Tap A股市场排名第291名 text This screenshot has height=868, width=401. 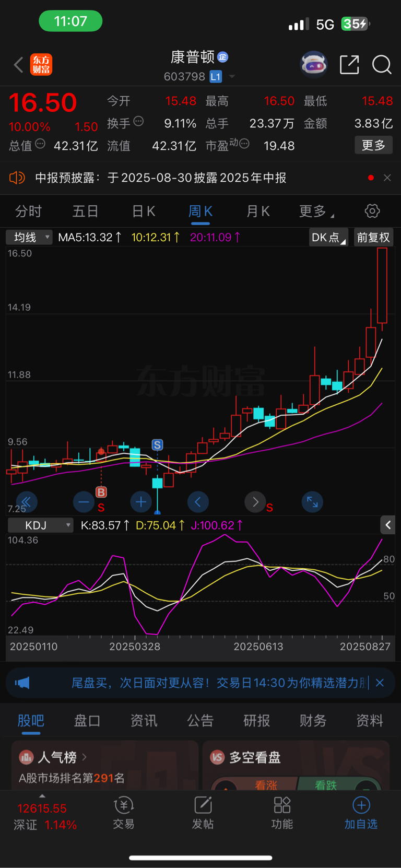coord(72,778)
